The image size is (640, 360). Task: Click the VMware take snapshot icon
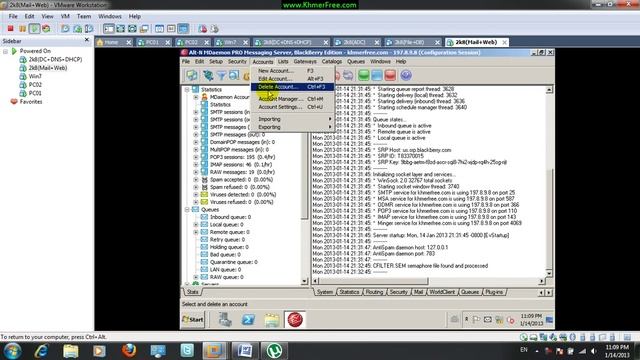click(65, 29)
